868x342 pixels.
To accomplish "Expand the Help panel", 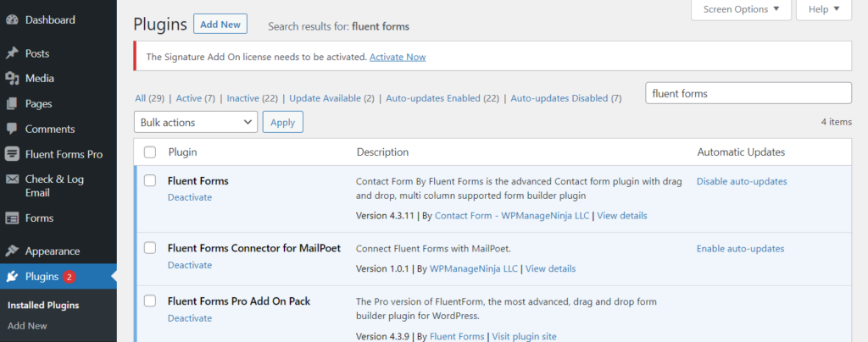I will [824, 9].
